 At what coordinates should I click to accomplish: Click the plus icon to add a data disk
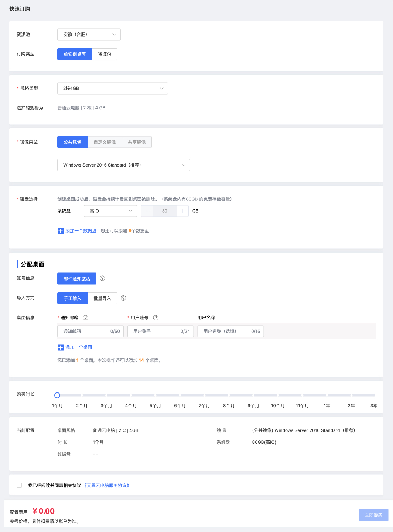[60, 230]
